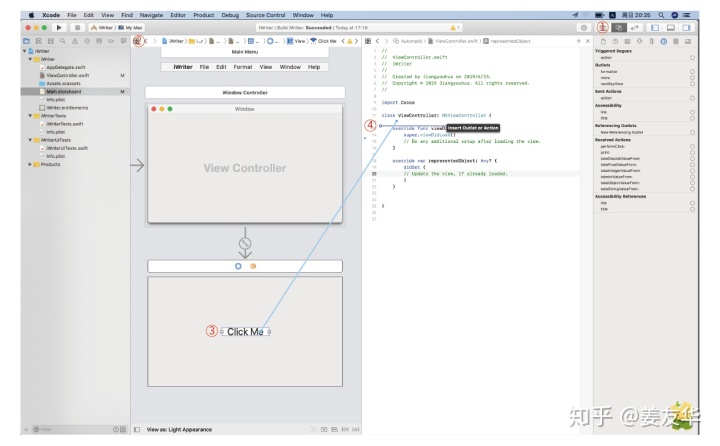This screenshot has height=446, width=720.
Task: Open the Automatic assistant jump bar menu
Action: tap(408, 41)
